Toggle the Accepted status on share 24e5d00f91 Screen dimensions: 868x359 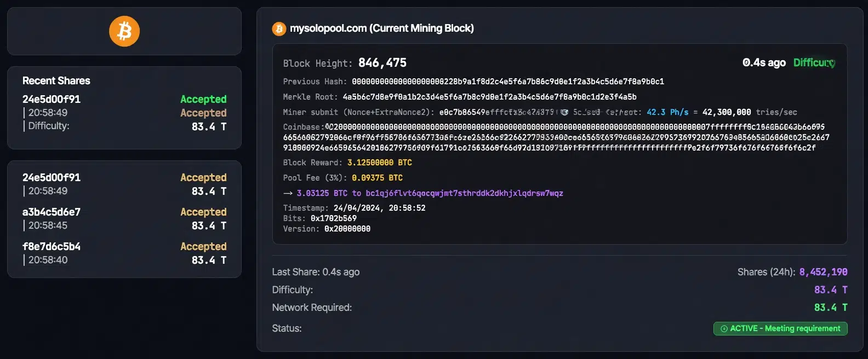(203, 99)
